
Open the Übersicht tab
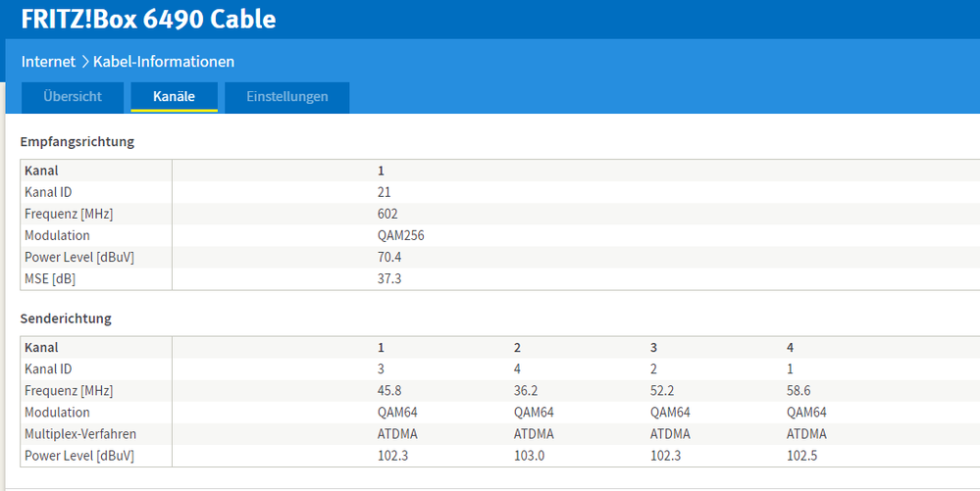[75, 97]
